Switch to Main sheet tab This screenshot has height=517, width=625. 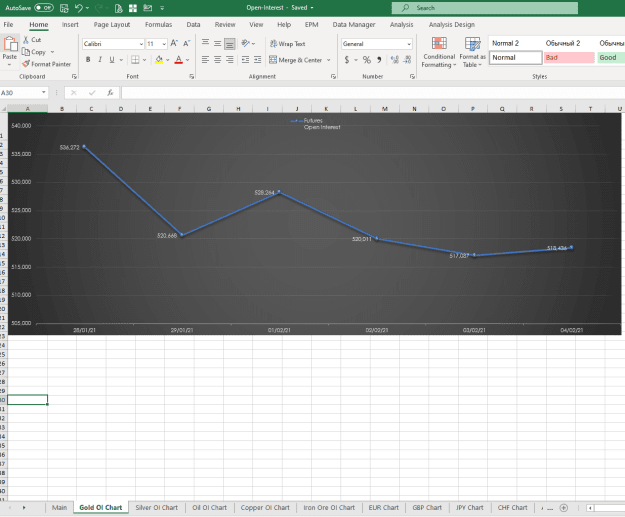59,508
